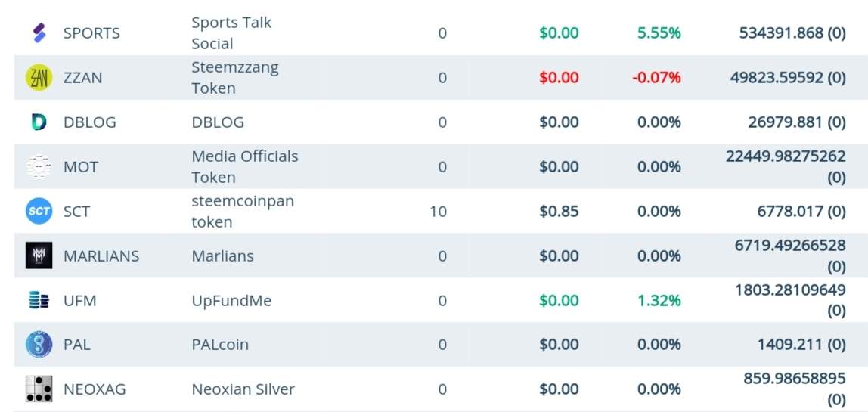
Task: Click the ZZAN -0.07% change value
Action: tap(656, 78)
